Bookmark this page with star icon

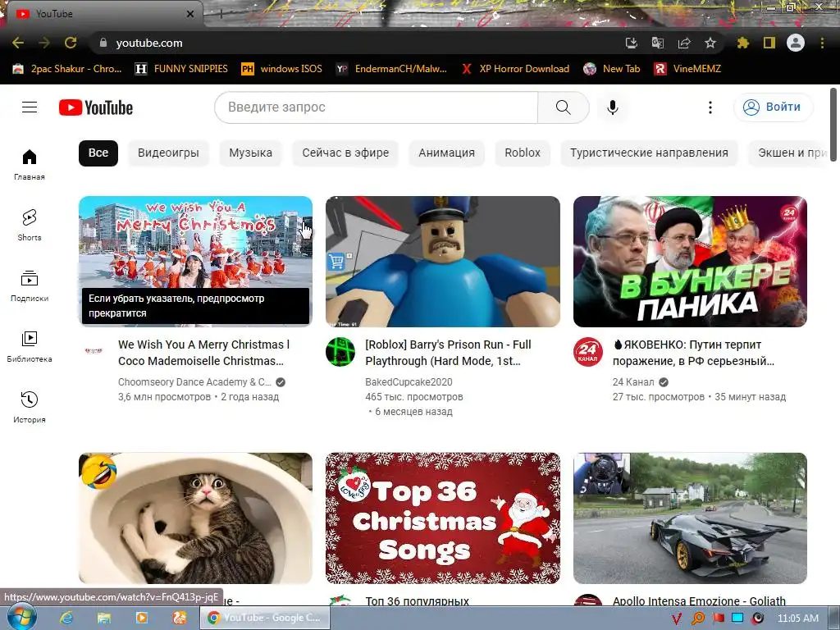pyautogui.click(x=710, y=43)
